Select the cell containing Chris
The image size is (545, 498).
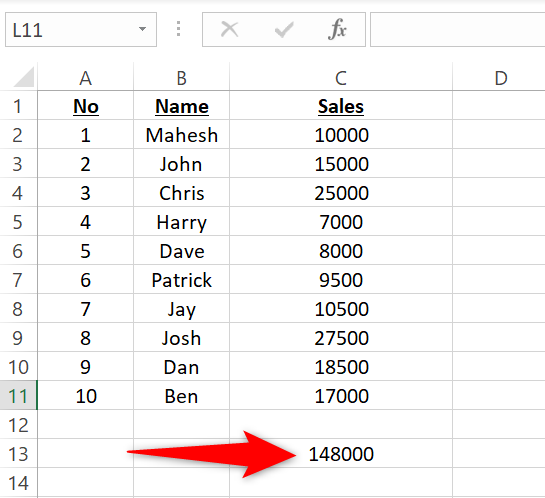181,193
